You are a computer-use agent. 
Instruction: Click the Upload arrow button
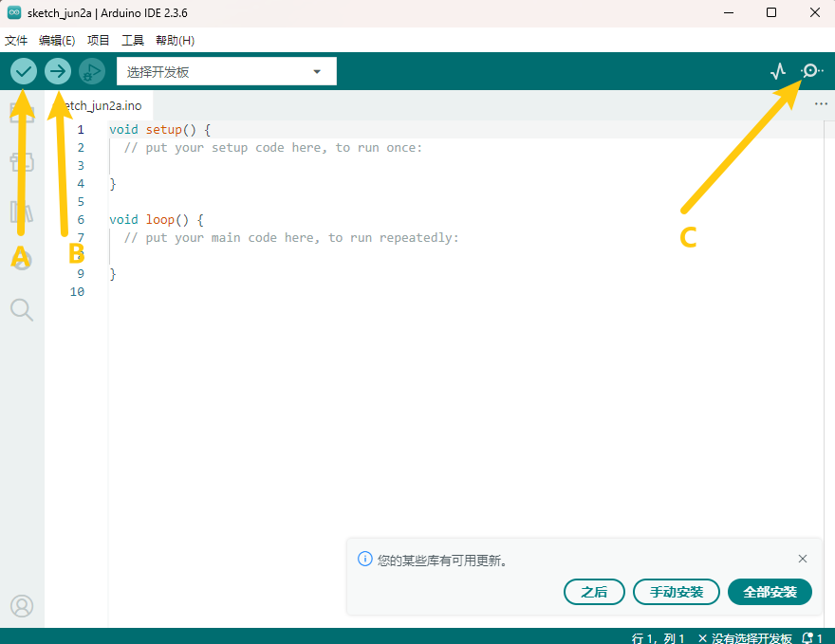coord(58,71)
